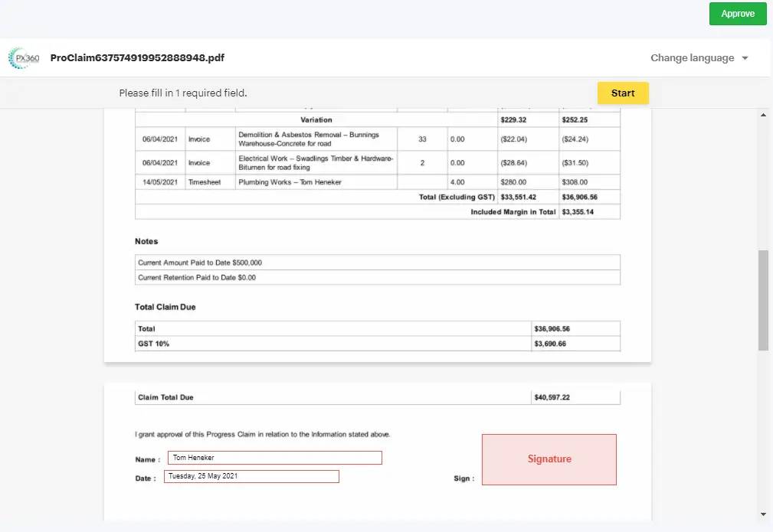Click the scrollbar up arrow
This screenshot has height=532, width=773.
(x=763, y=116)
